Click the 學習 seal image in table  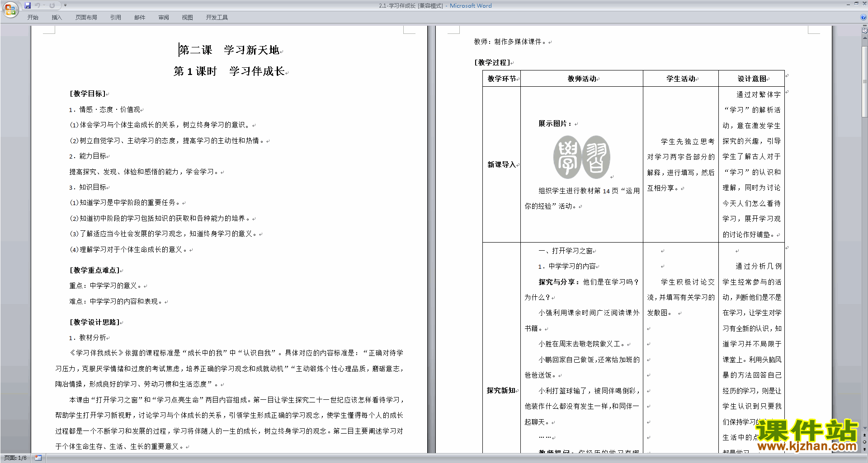582,157
